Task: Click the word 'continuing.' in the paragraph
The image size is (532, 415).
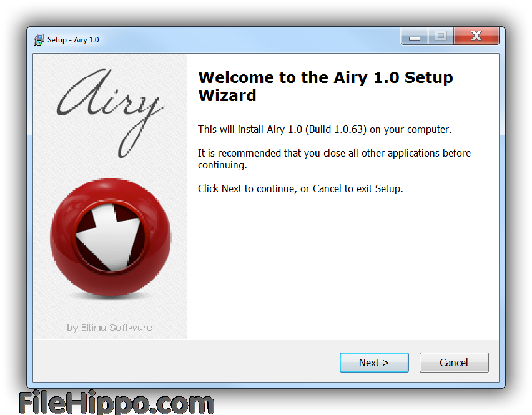Action: tap(222, 165)
